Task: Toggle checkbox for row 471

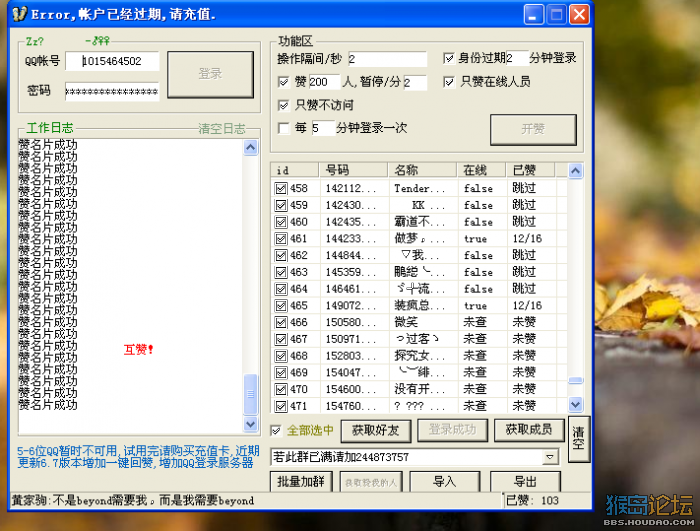Action: tap(281, 406)
